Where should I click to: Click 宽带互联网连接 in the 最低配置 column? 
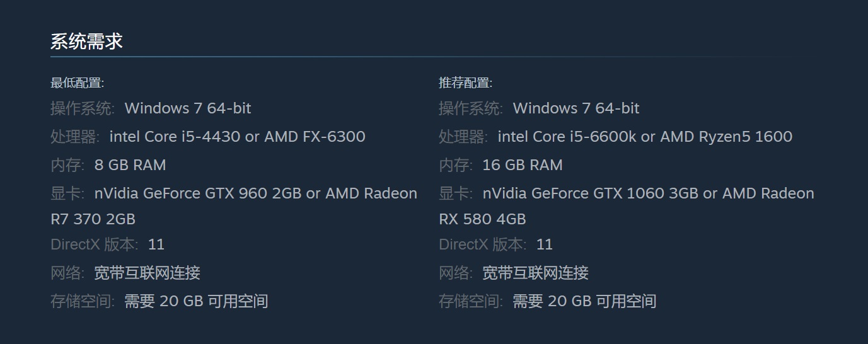click(147, 273)
